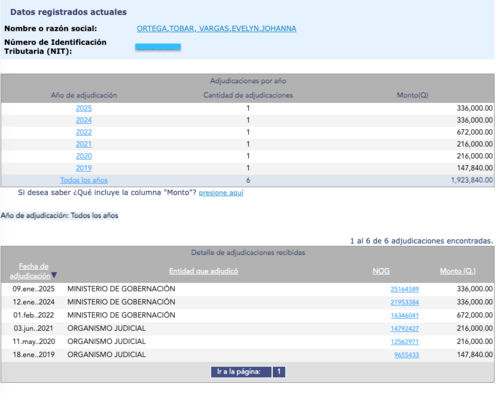
Task: Select the date 01.feb..2022
Action: (34, 315)
